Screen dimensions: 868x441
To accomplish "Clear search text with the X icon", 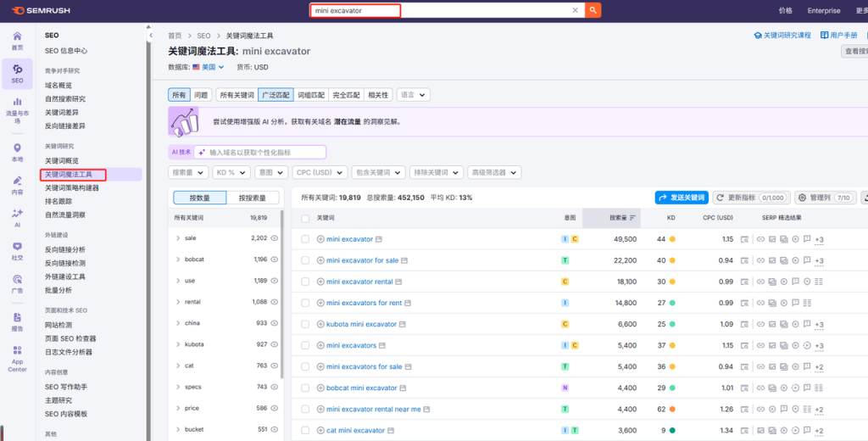I will click(575, 10).
